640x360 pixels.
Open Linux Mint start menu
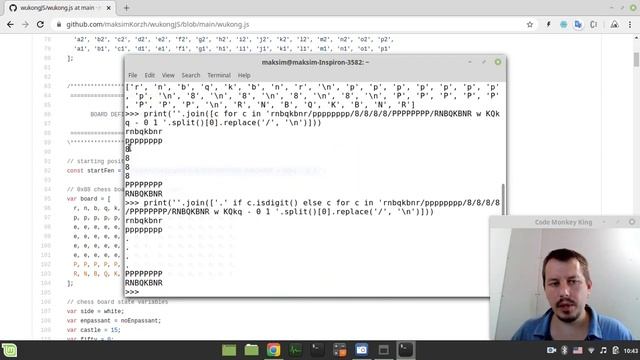pos(9,350)
